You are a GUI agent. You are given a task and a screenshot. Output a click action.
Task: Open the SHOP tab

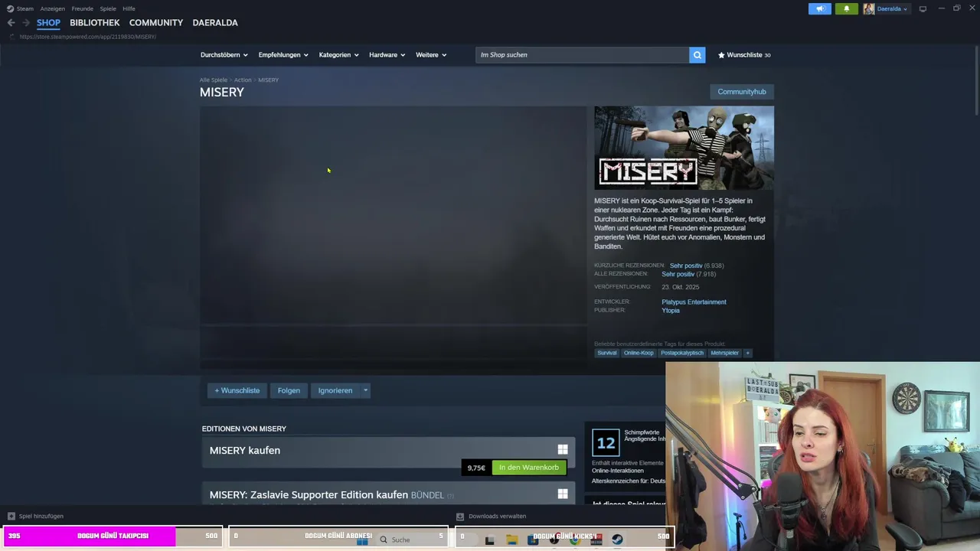click(48, 23)
